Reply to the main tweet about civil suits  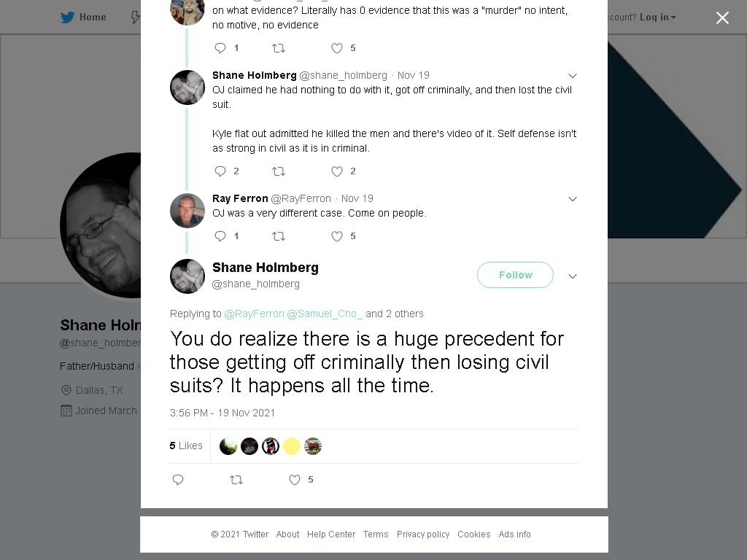pyautogui.click(x=178, y=480)
